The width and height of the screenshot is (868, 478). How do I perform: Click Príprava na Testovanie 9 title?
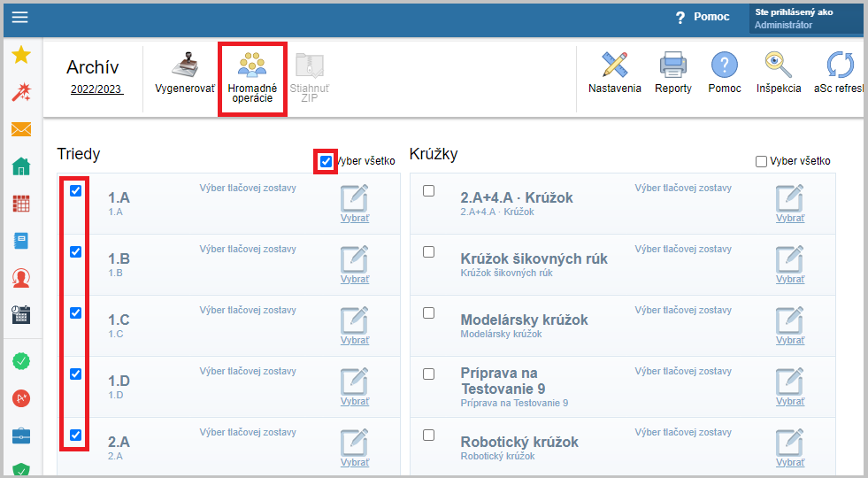tap(503, 381)
